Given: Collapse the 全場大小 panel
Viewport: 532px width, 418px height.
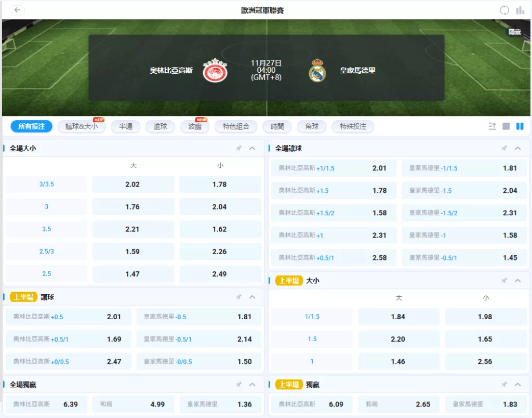Looking at the screenshot, I should click(252, 148).
